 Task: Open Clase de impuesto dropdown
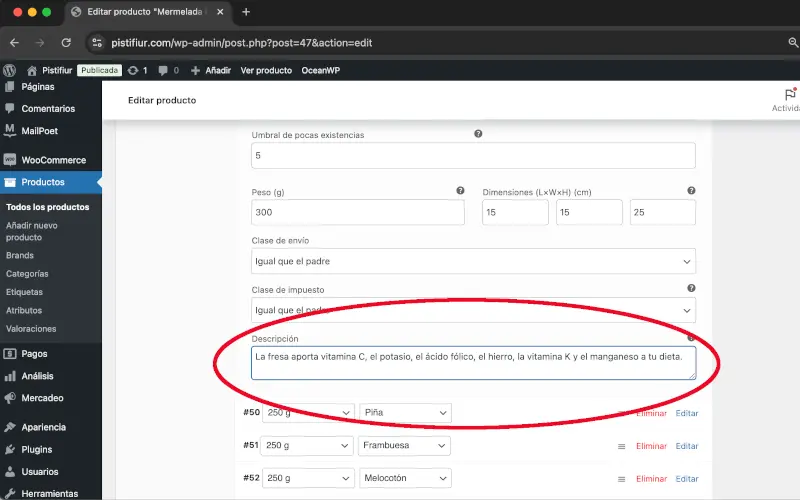pyautogui.click(x=473, y=310)
